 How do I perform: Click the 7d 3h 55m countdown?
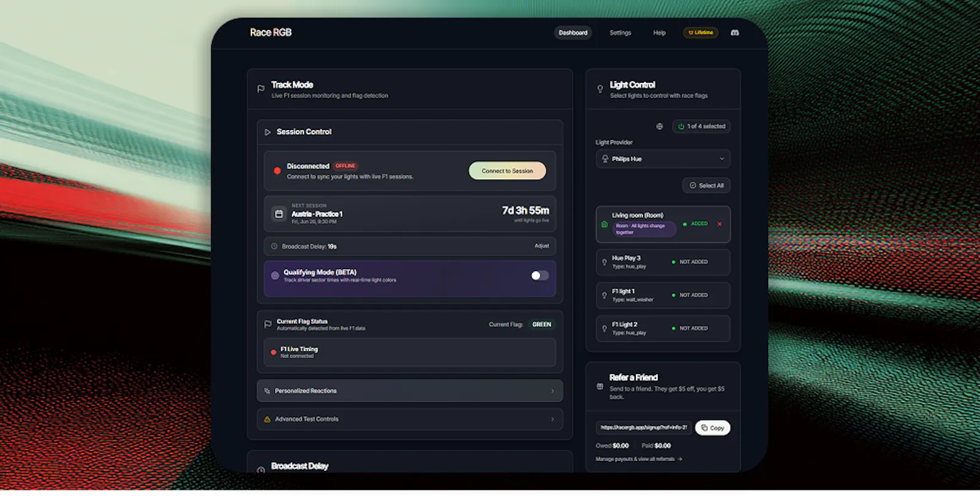click(526, 210)
